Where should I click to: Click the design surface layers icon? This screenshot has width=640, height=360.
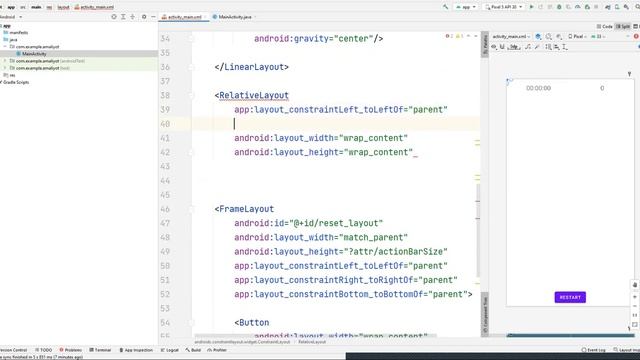pos(538,37)
